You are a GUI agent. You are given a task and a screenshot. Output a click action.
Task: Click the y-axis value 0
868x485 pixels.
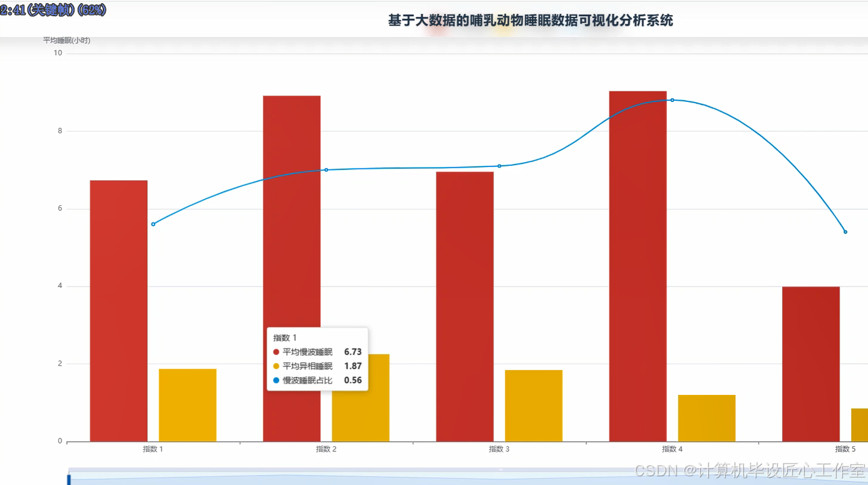60,441
